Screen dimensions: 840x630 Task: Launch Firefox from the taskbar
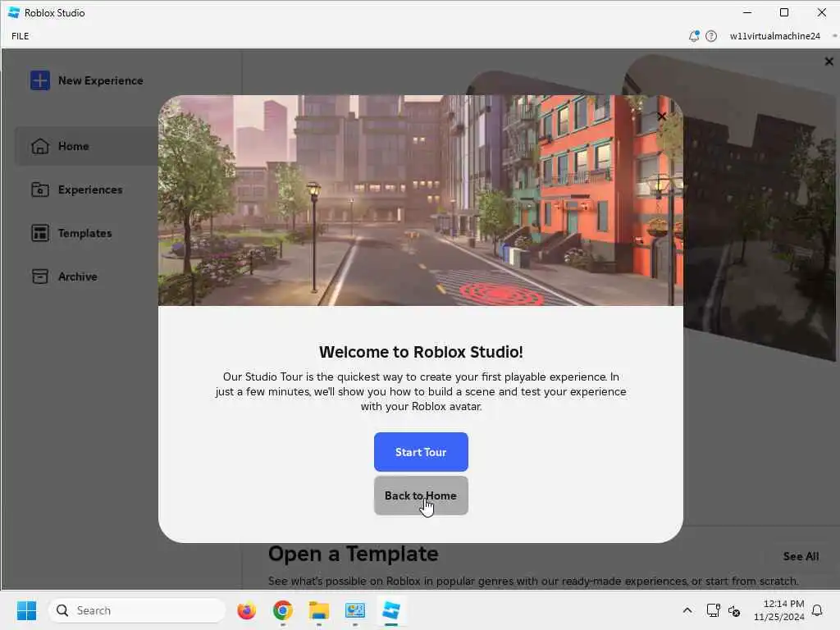[x=246, y=610]
